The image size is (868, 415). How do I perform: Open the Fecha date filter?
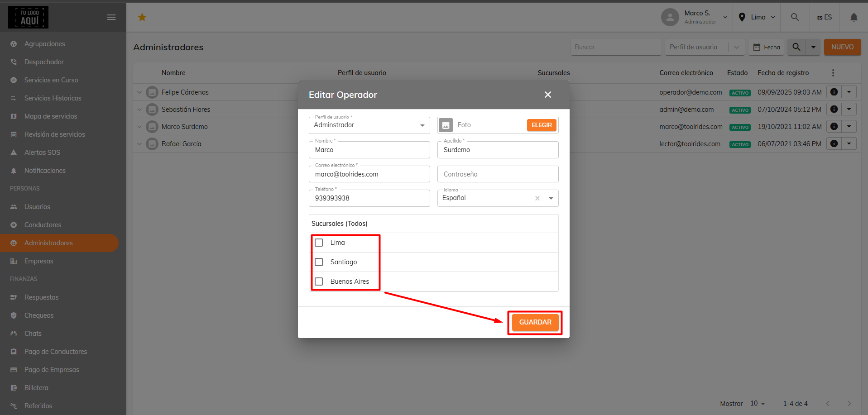pyautogui.click(x=767, y=47)
